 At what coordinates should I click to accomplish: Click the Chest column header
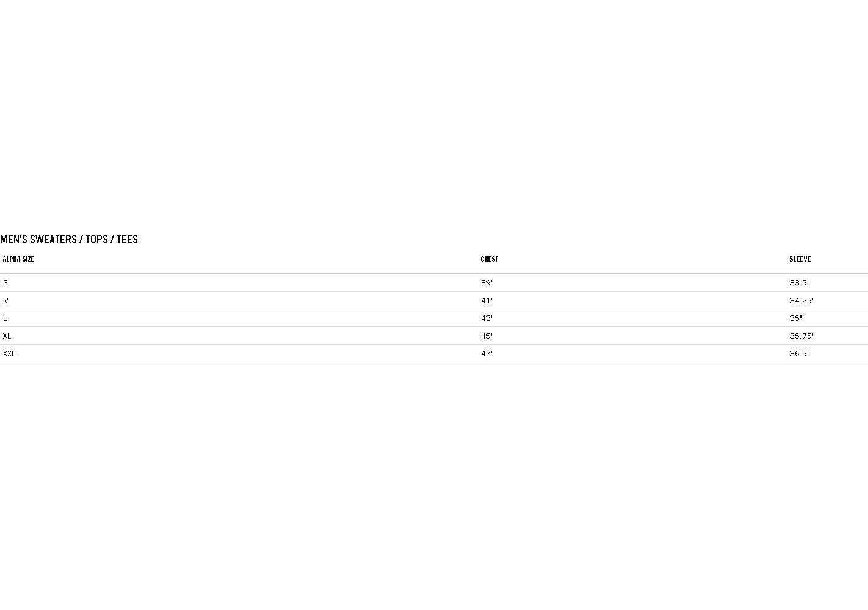point(489,259)
